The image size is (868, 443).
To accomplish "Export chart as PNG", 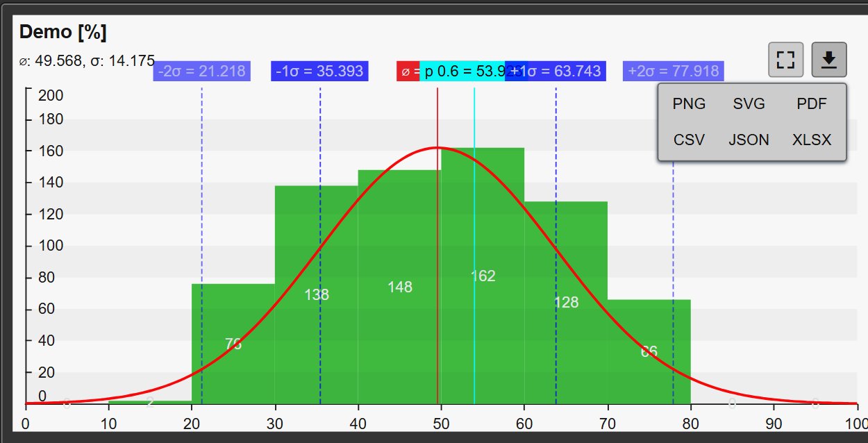I will point(689,104).
